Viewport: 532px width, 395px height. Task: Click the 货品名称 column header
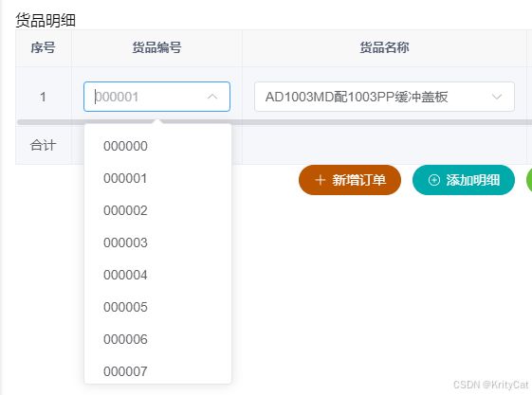click(384, 47)
